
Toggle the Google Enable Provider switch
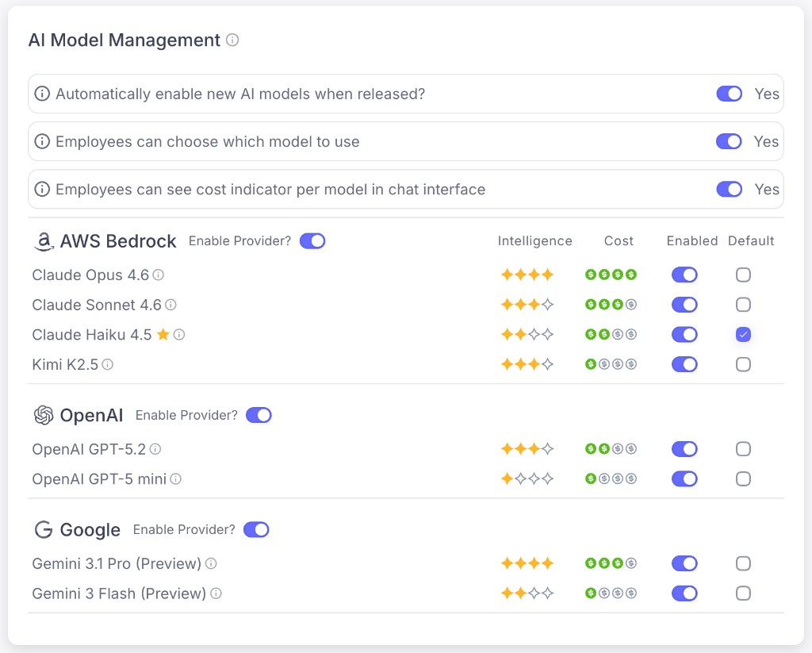[256, 529]
